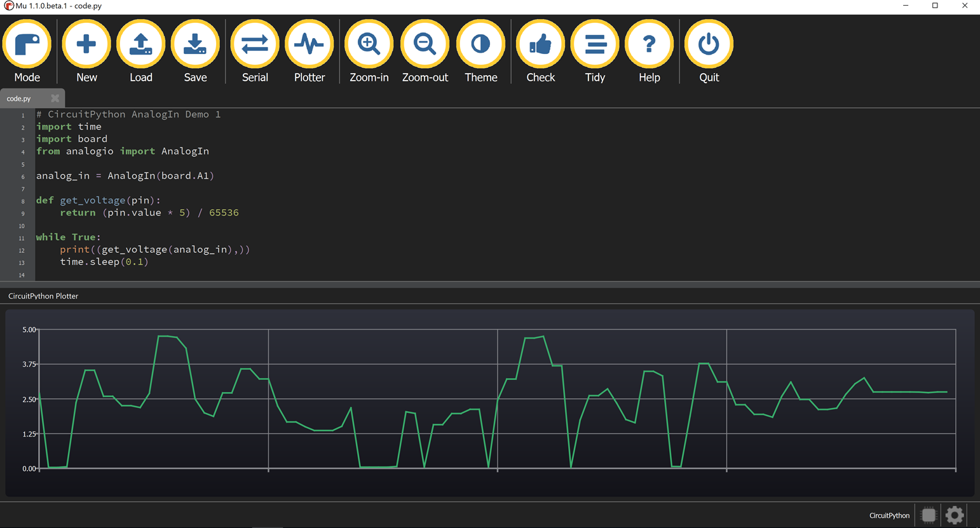This screenshot has height=528, width=980.
Task: Close the code.py tab
Action: click(x=55, y=98)
